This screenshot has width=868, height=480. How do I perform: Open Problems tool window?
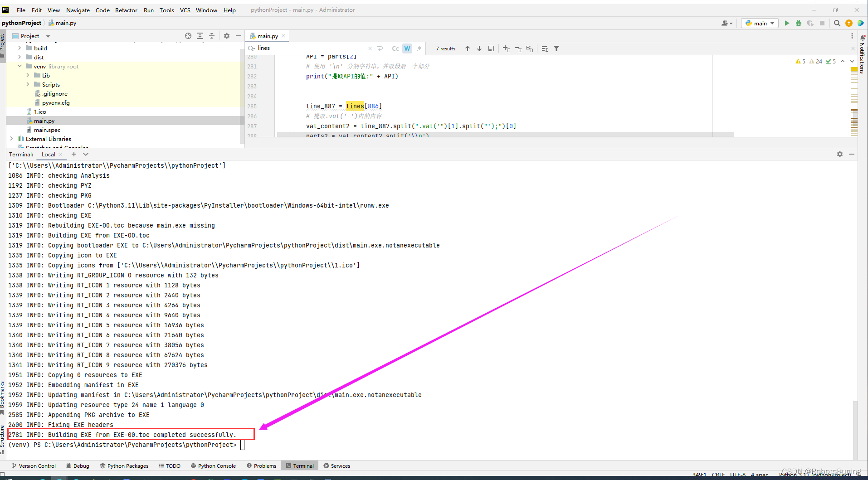point(262,465)
